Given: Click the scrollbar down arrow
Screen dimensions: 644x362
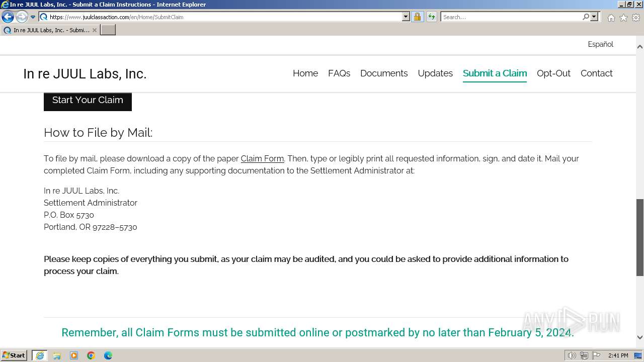Looking at the screenshot, I should click(x=640, y=338).
